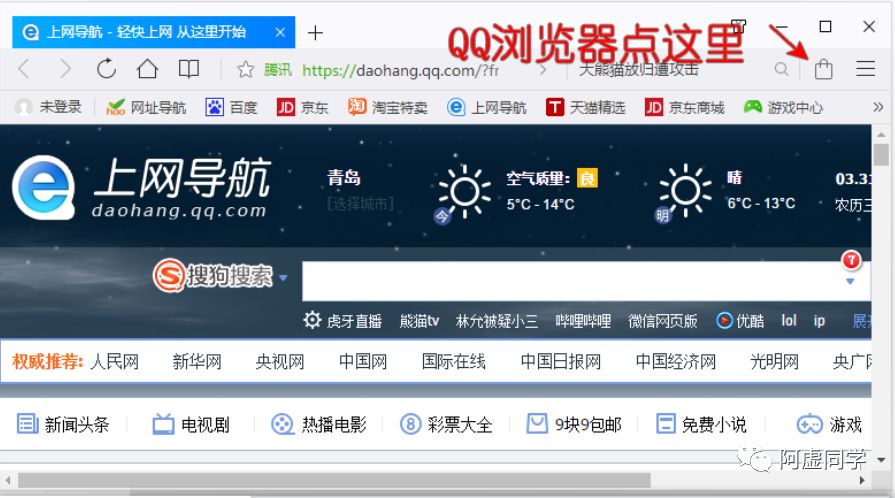Click the 虎牙直播 hot search link
Image resolution: width=895 pixels, height=498 pixels.
tap(354, 321)
